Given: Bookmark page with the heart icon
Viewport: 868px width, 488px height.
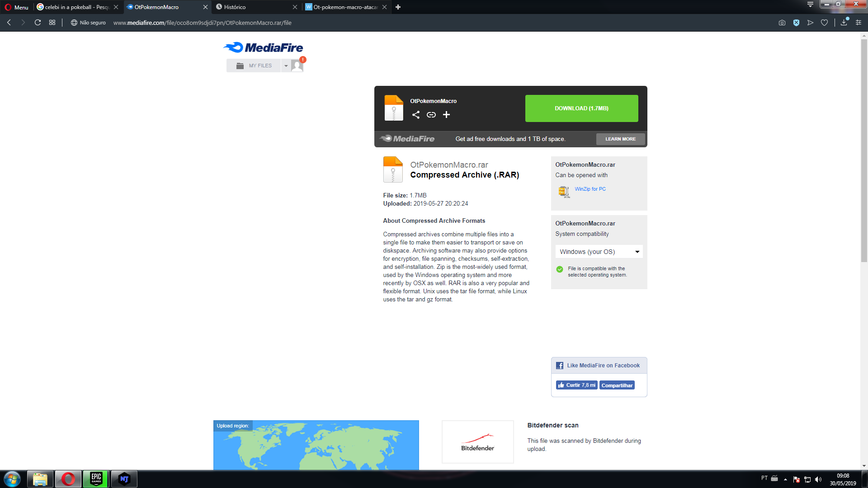Looking at the screenshot, I should (x=825, y=23).
